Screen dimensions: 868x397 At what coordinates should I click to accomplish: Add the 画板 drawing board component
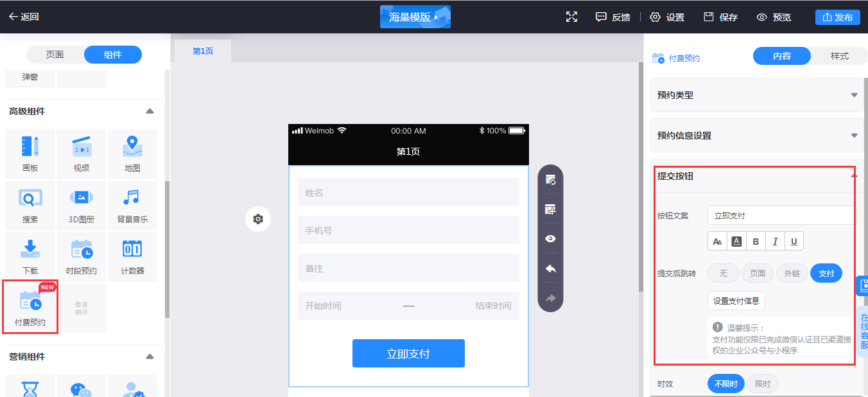[30, 154]
